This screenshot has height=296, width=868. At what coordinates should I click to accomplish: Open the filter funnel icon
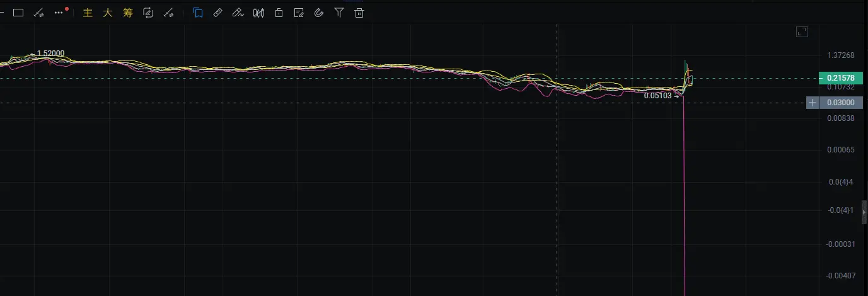(339, 13)
